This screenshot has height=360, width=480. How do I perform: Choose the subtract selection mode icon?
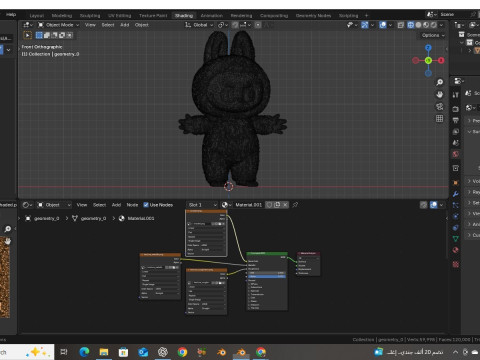tap(54, 35)
